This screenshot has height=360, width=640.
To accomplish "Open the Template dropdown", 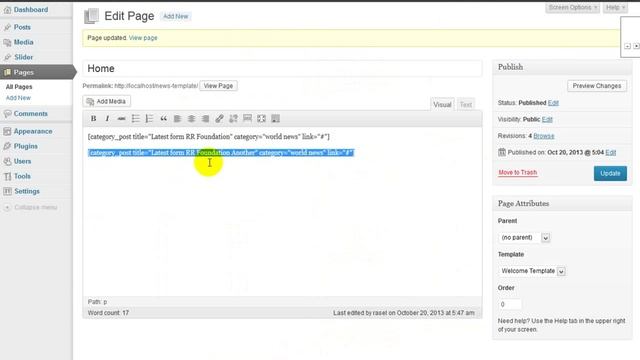I will [x=531, y=271].
